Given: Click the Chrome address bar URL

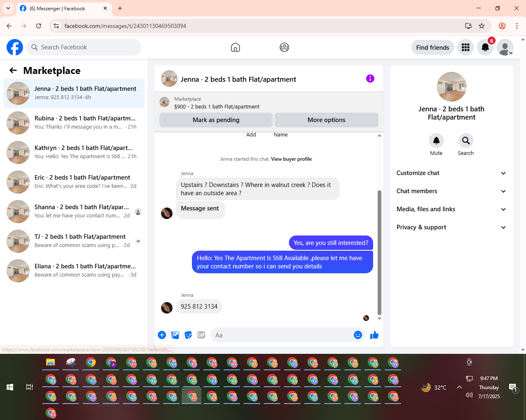Looking at the screenshot, I should pos(125,26).
